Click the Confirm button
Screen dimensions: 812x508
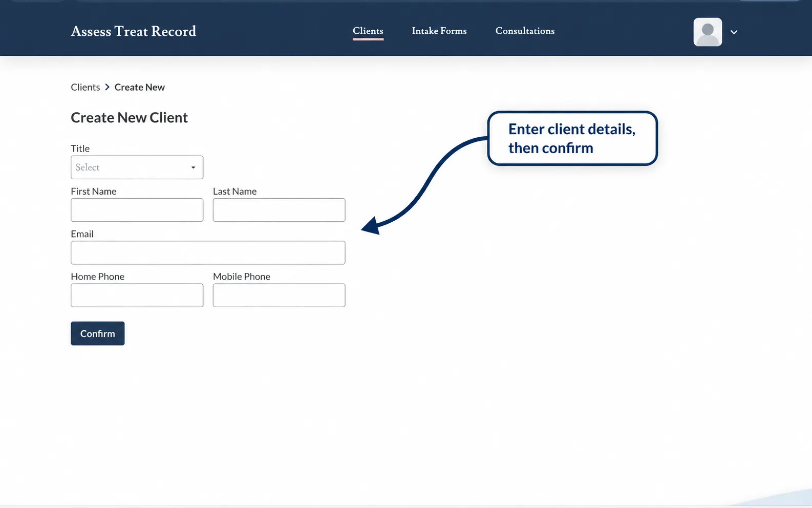(98, 333)
